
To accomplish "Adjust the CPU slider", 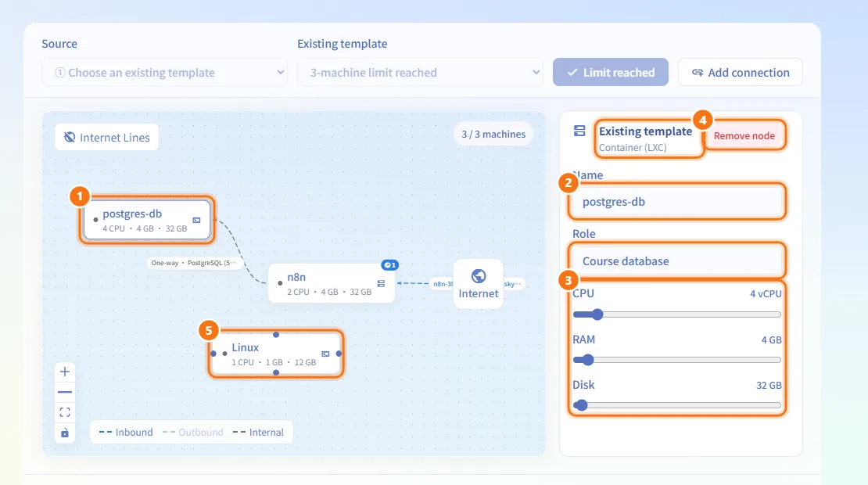I will tap(676, 314).
